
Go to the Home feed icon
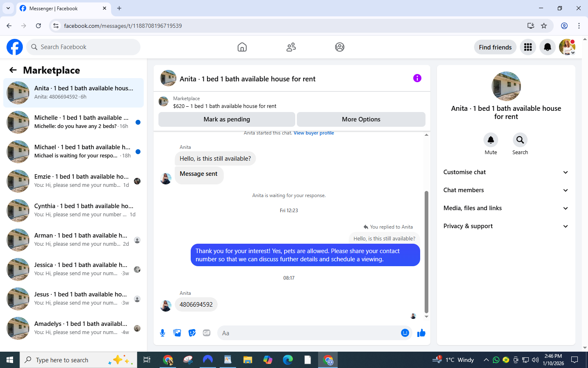(242, 47)
